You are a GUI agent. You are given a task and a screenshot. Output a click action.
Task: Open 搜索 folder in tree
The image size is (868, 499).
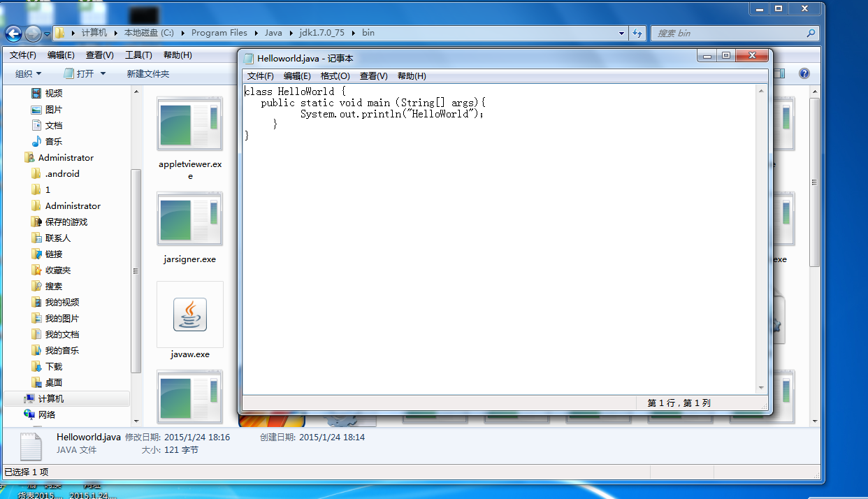pos(54,286)
